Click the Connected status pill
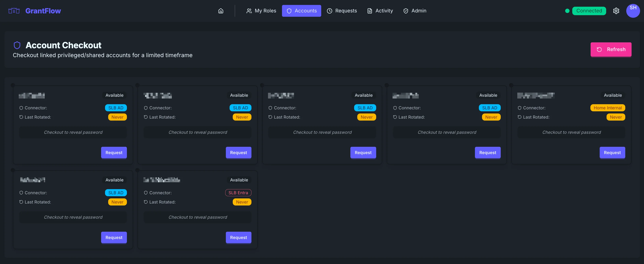644x264 pixels. click(589, 11)
